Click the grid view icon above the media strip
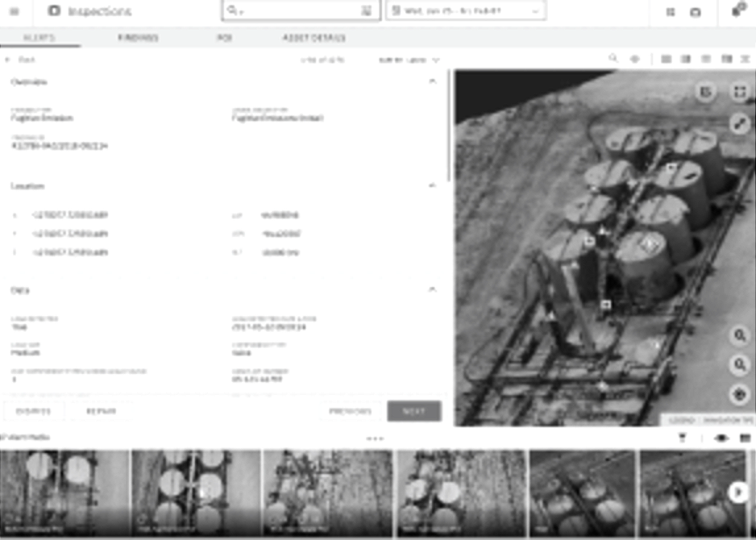 [x=745, y=438]
